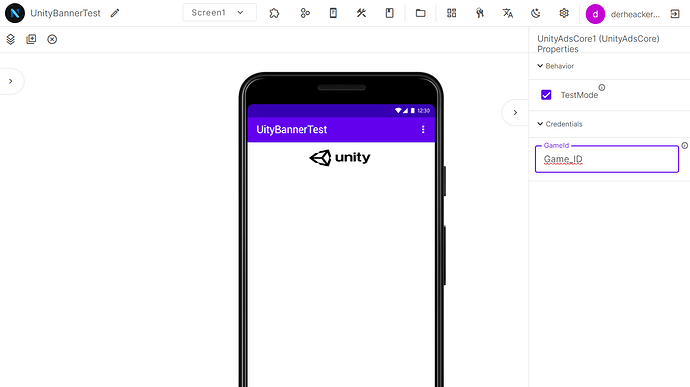Rename project with the pencil edit icon
This screenshot has height=387, width=690.
point(115,13)
